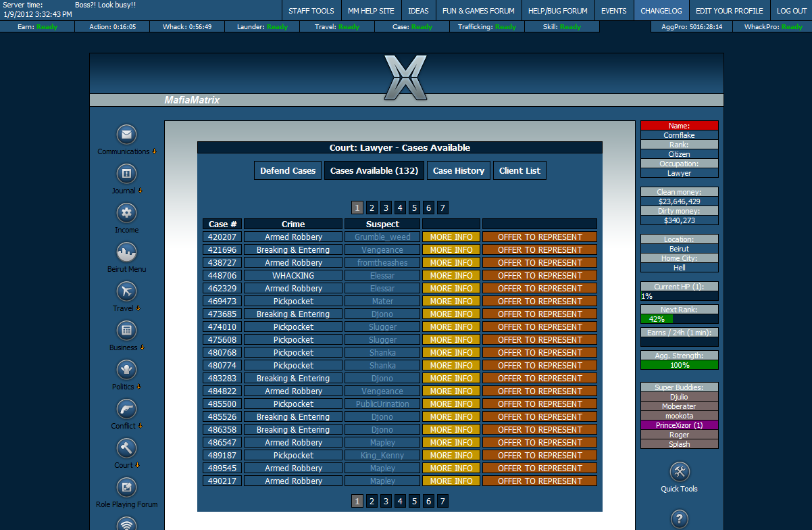Offer to represent case 490217
Viewport: 812px width, 530px height.
click(540, 481)
